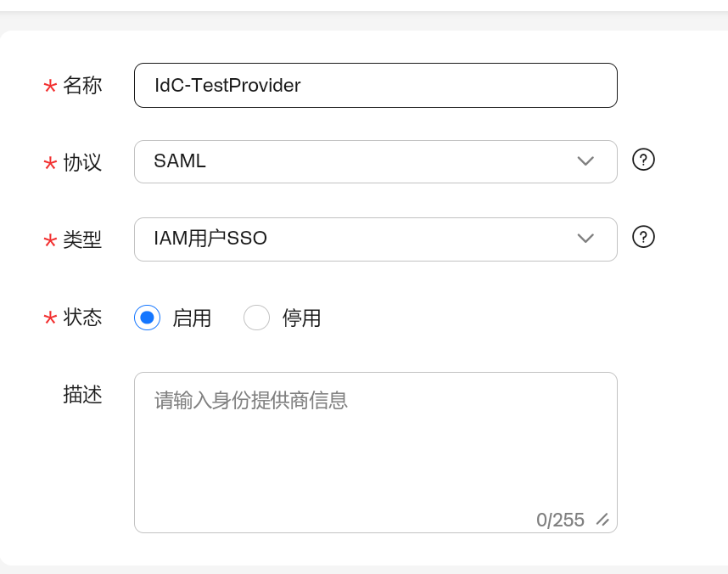Click the chevron arrow in the SAML field
The image size is (728, 574).
585,161
